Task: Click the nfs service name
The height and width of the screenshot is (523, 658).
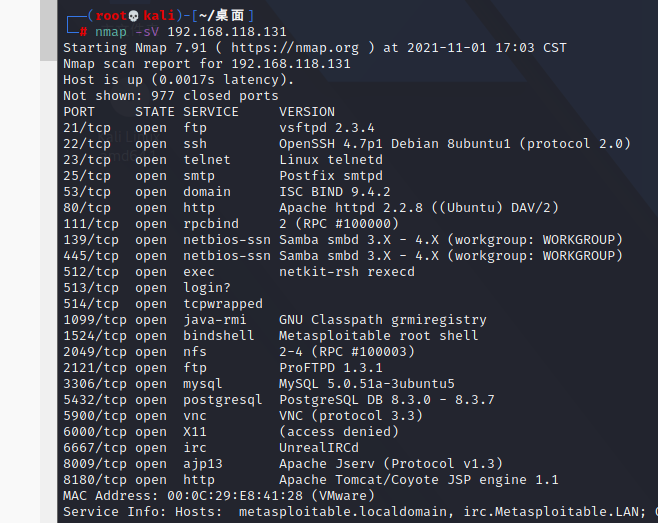Action: [x=195, y=352]
